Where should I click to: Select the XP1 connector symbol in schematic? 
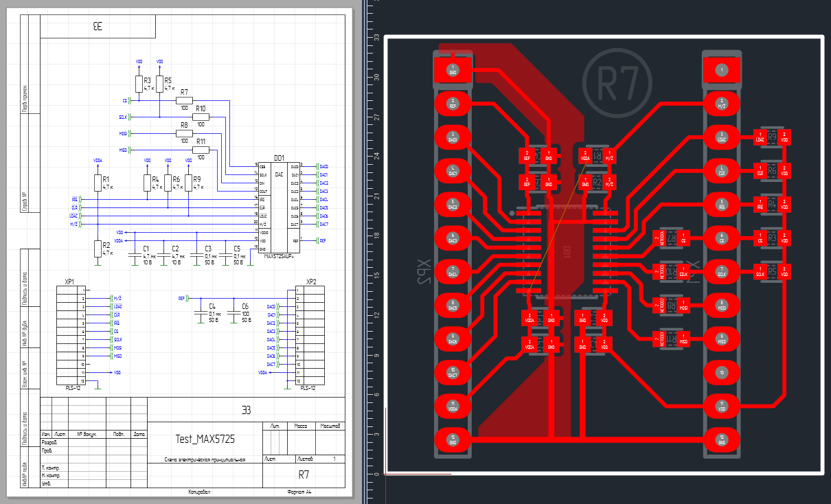70,335
